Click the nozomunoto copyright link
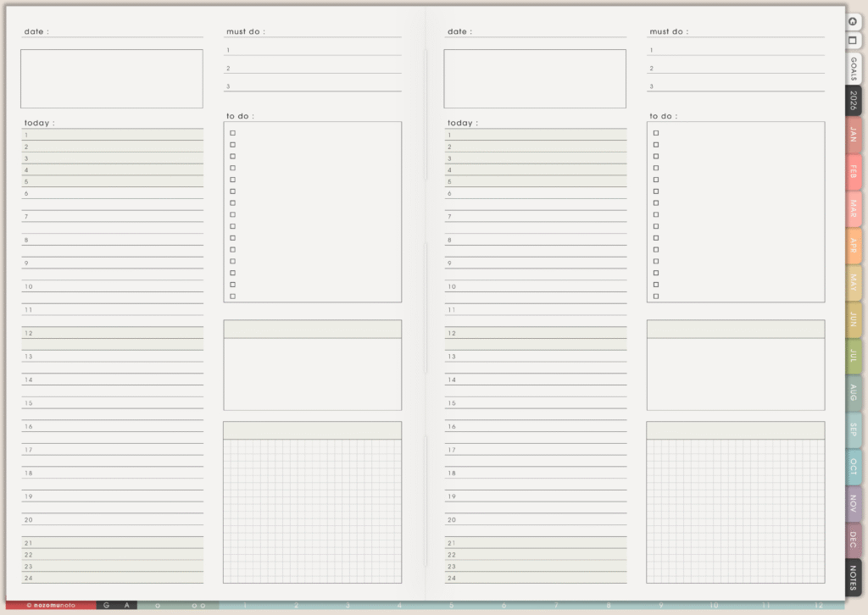Image resolution: width=868 pixels, height=615 pixels. pos(51,606)
